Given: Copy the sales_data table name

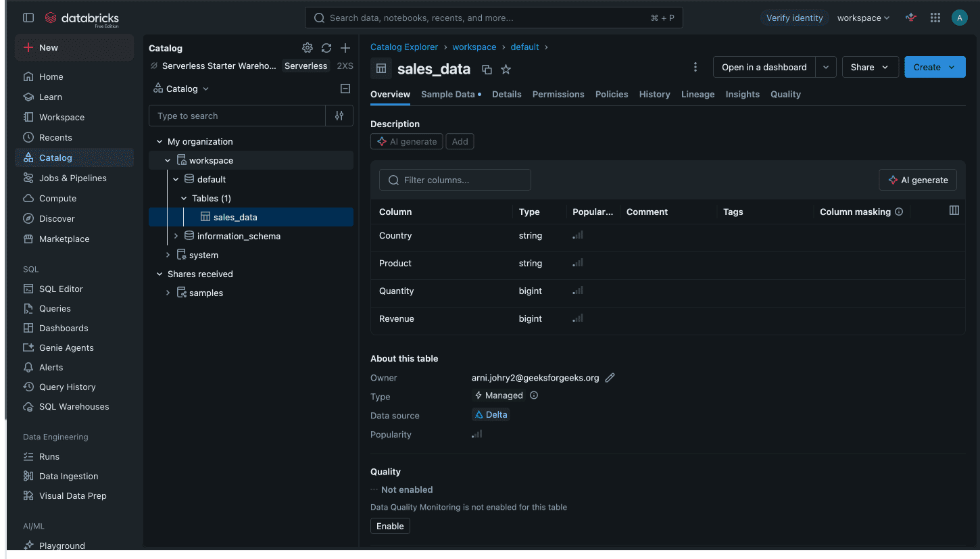Looking at the screenshot, I should [x=487, y=69].
